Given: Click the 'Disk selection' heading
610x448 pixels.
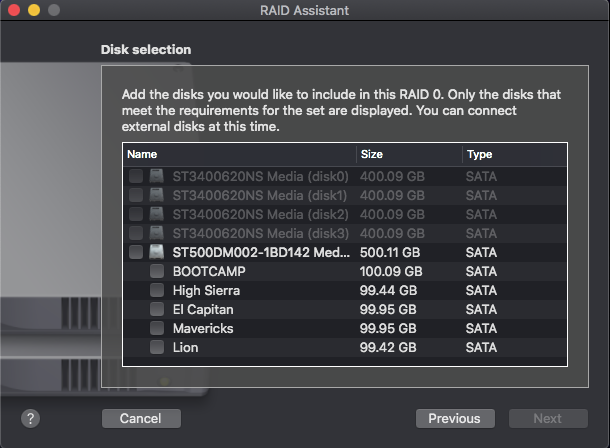Looking at the screenshot, I should (146, 50).
